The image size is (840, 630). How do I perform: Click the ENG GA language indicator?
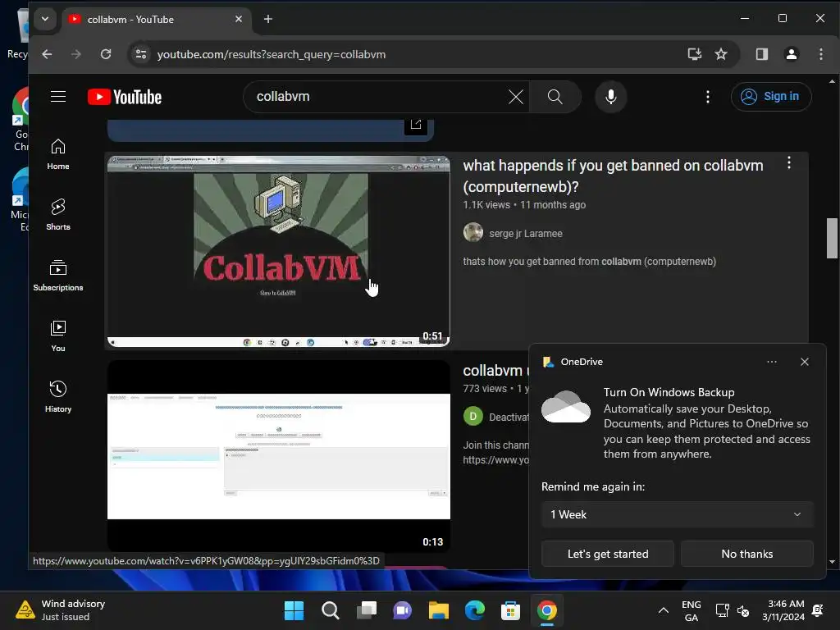pyautogui.click(x=691, y=610)
